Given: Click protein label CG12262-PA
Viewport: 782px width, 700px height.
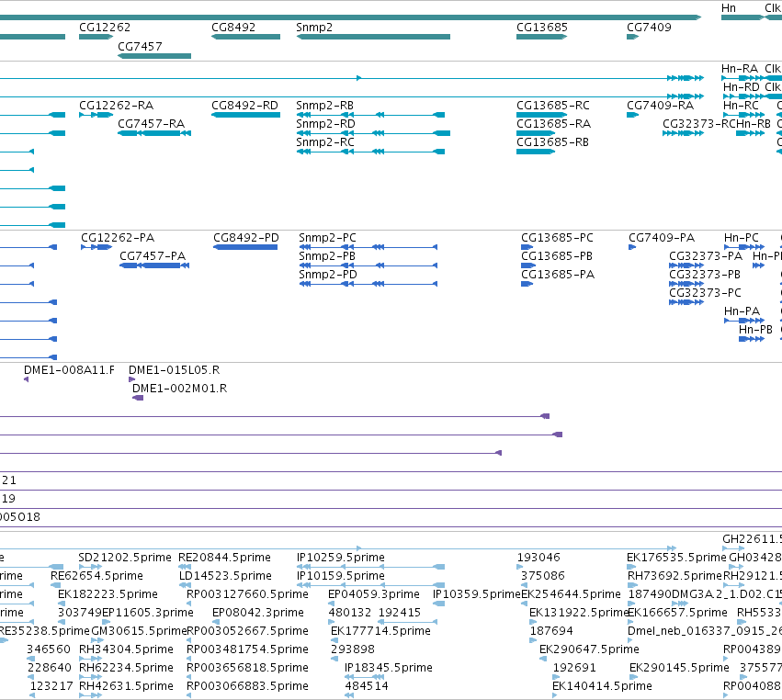Looking at the screenshot, I should pos(118,238).
